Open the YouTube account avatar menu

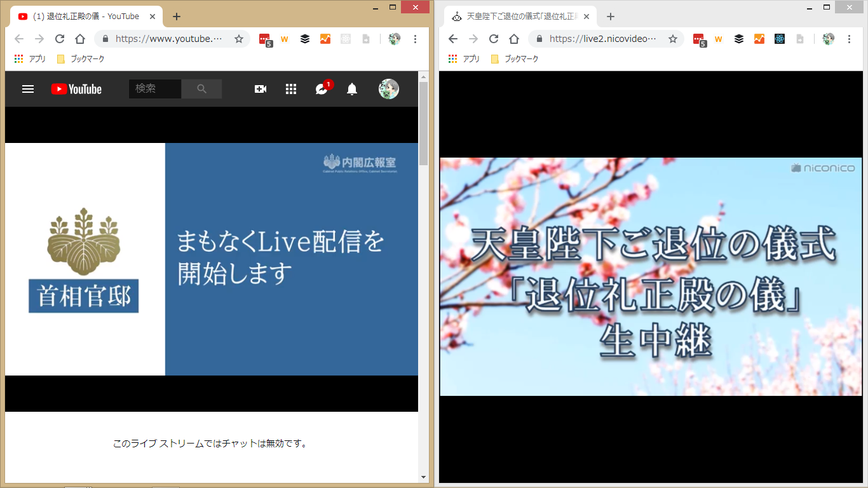[389, 89]
